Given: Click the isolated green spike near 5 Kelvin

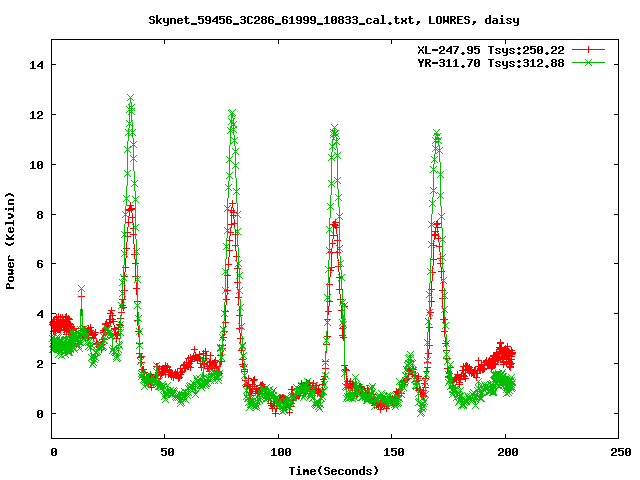Looking at the screenshot, I should (x=82, y=289).
